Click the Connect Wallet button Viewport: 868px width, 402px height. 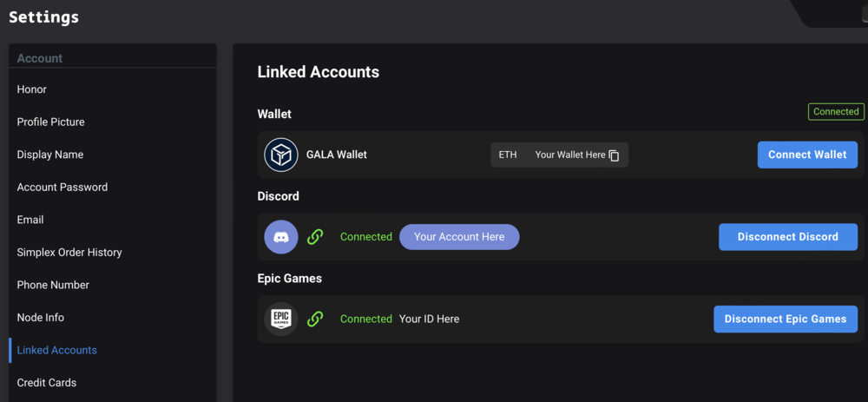tap(807, 155)
